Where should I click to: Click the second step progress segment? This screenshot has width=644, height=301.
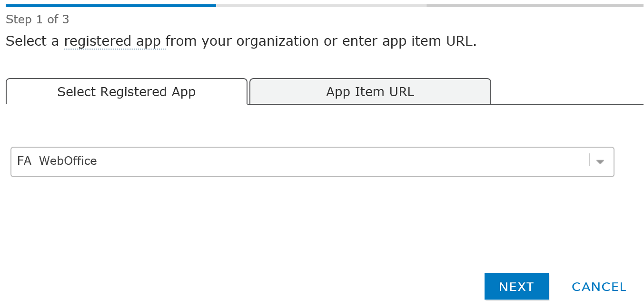(x=321, y=5)
